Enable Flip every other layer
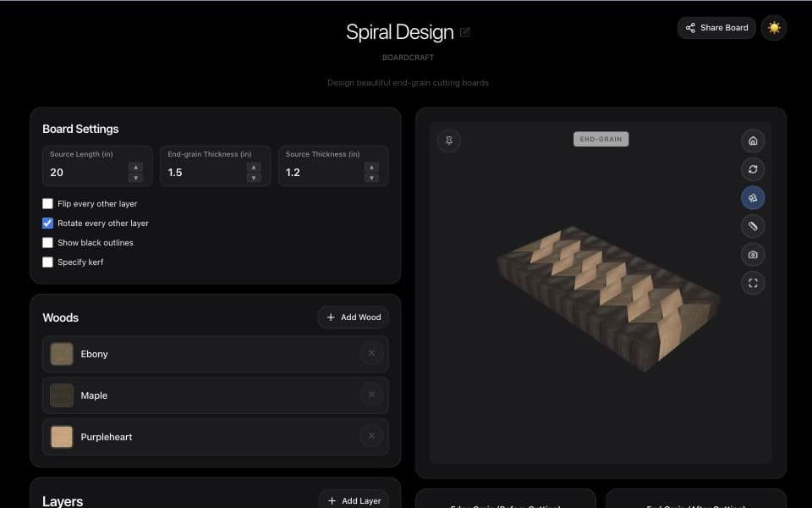 click(47, 204)
